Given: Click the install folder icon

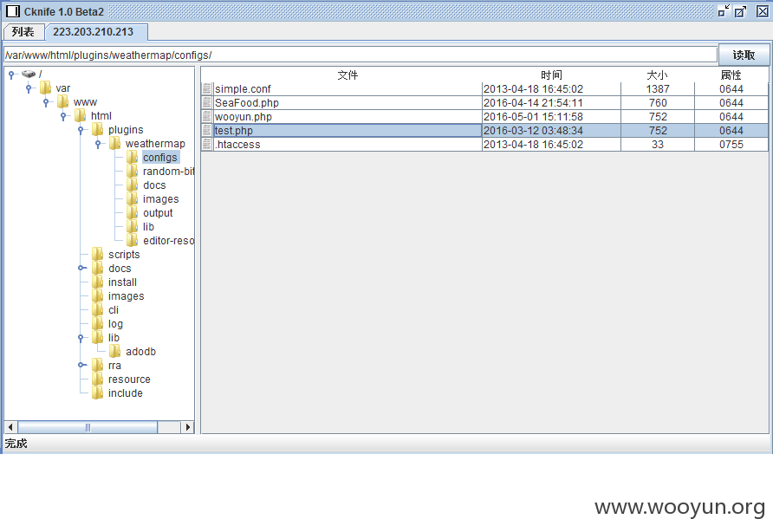Looking at the screenshot, I should coord(98,282).
